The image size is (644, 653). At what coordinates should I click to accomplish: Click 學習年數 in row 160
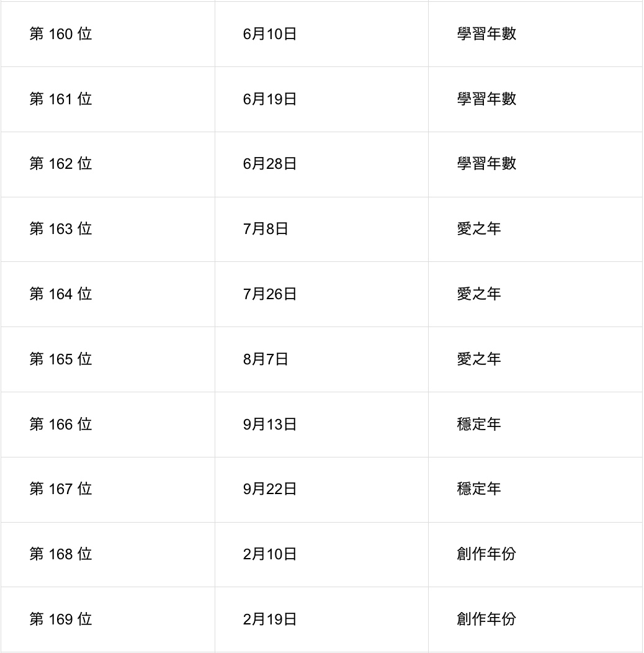point(486,34)
